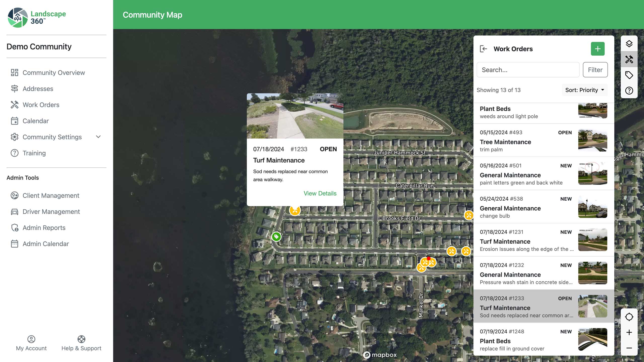Viewport: 644px width, 362px height.
Task: Toggle the tags icon in map toolbar
Action: tap(629, 75)
